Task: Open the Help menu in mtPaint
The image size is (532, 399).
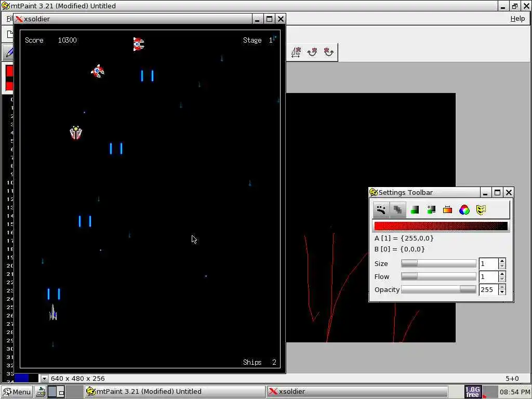Action: point(517,19)
